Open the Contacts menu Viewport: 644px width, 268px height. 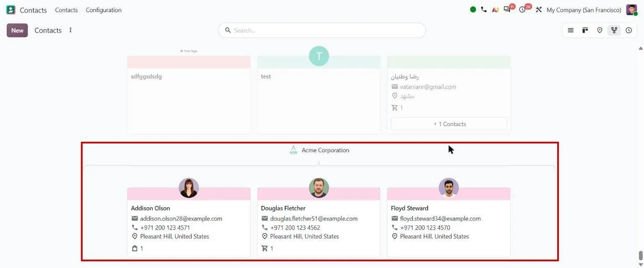pyautogui.click(x=66, y=10)
